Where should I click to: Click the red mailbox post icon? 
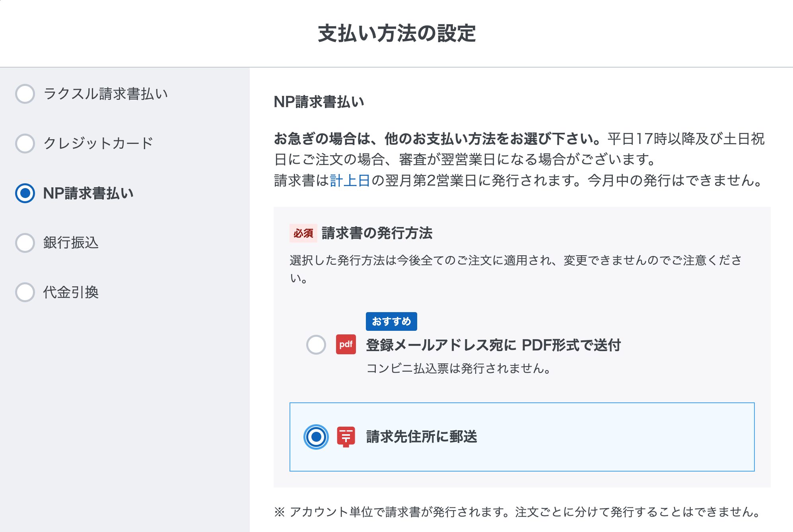click(x=346, y=437)
